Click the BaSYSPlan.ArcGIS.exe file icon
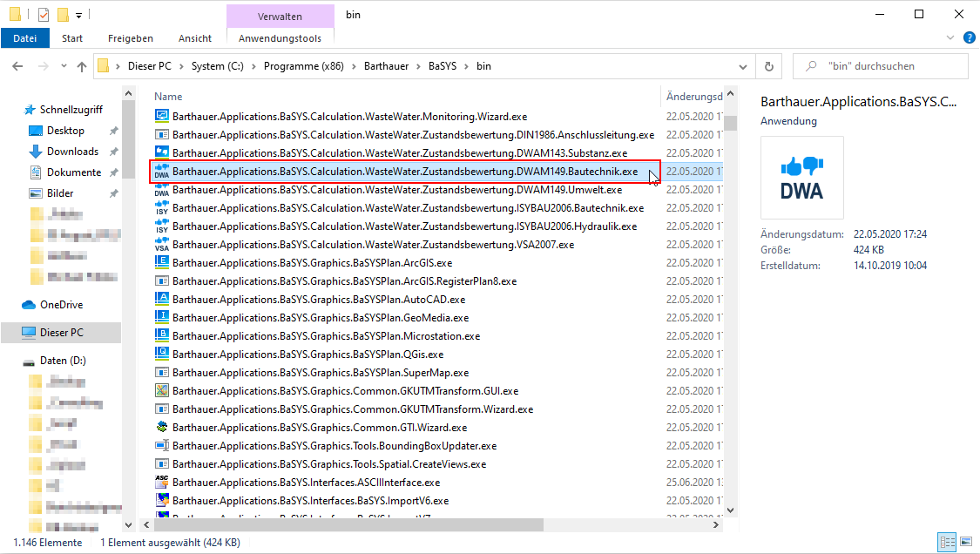The width and height of the screenshot is (980, 554). [x=161, y=263]
